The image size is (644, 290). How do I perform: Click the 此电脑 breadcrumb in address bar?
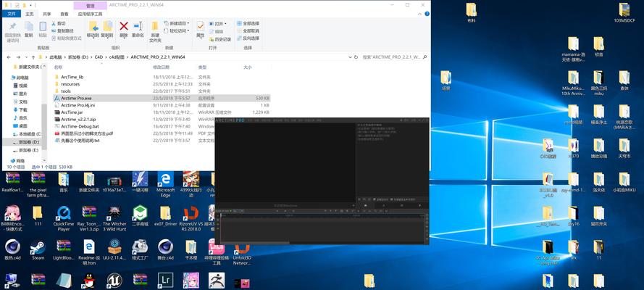click(56, 57)
